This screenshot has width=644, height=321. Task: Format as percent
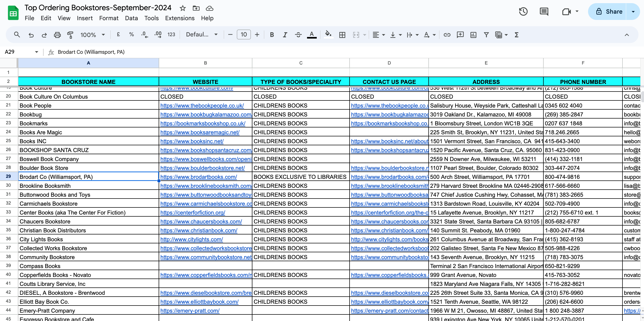click(132, 34)
